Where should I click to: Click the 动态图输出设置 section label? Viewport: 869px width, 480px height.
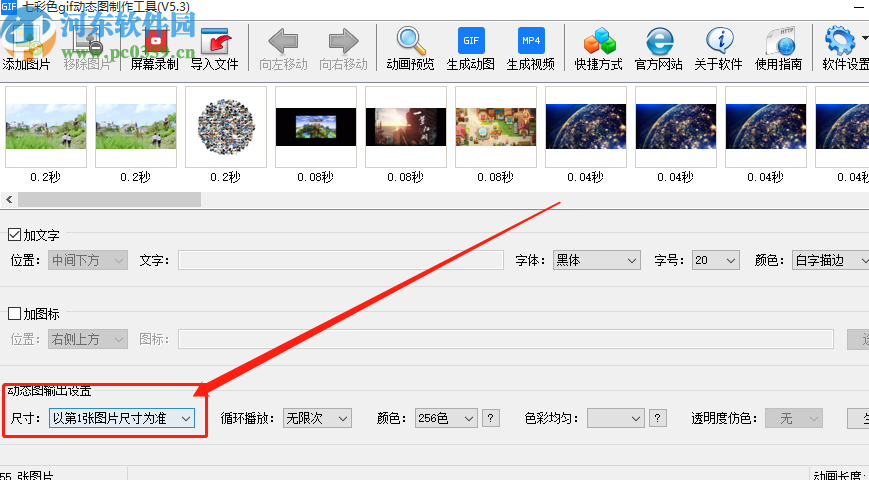pyautogui.click(x=50, y=391)
